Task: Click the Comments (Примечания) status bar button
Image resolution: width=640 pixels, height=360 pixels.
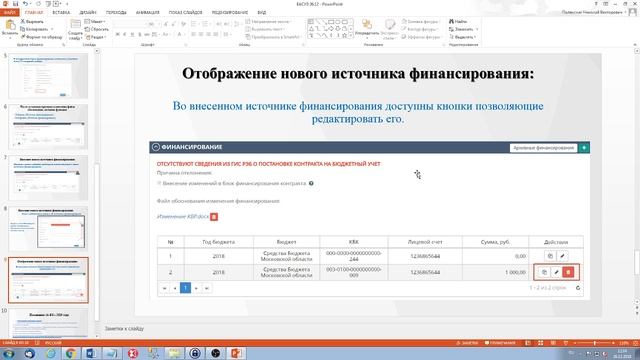Action: pos(500,343)
